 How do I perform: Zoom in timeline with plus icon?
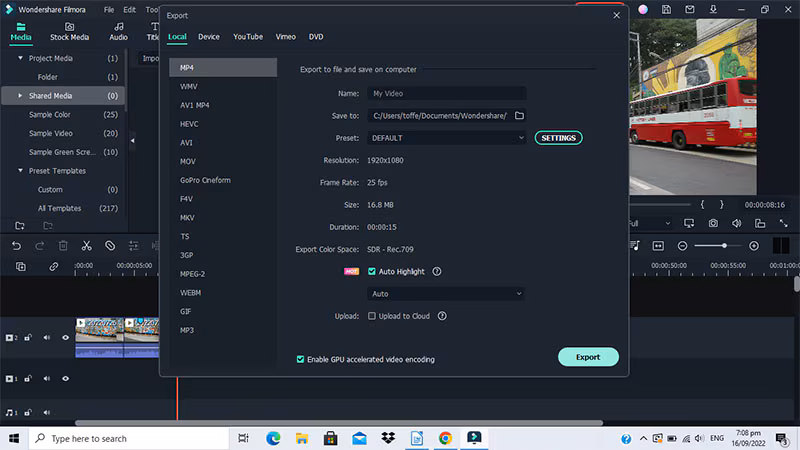[x=754, y=246]
